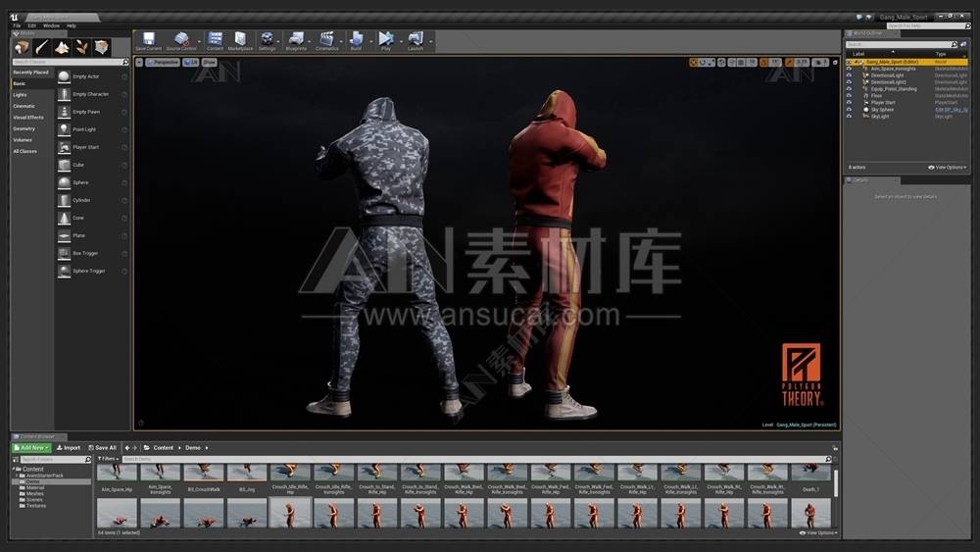Click the Add New button
The width and height of the screenshot is (980, 552).
pos(31,448)
